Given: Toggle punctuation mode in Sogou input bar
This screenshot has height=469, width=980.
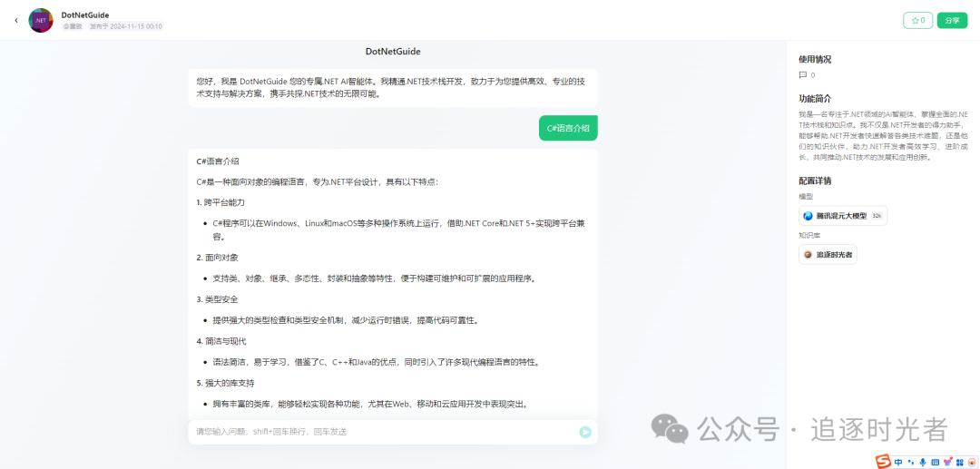Looking at the screenshot, I should 911,463.
